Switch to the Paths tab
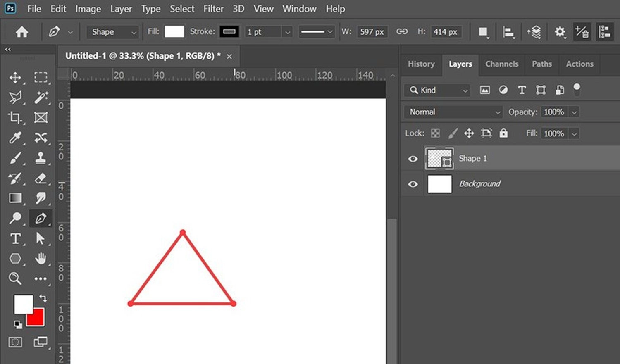This screenshot has height=364, width=620. (x=541, y=64)
